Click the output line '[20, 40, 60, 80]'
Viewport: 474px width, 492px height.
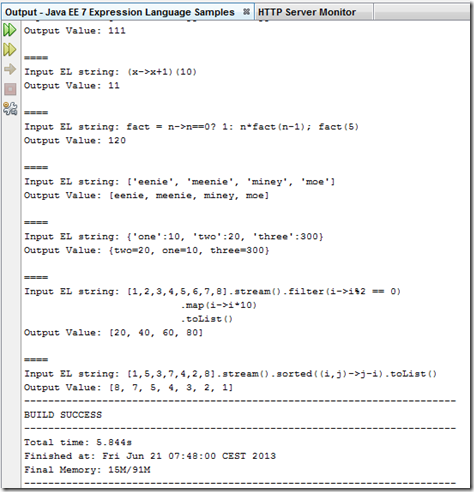pos(113,333)
